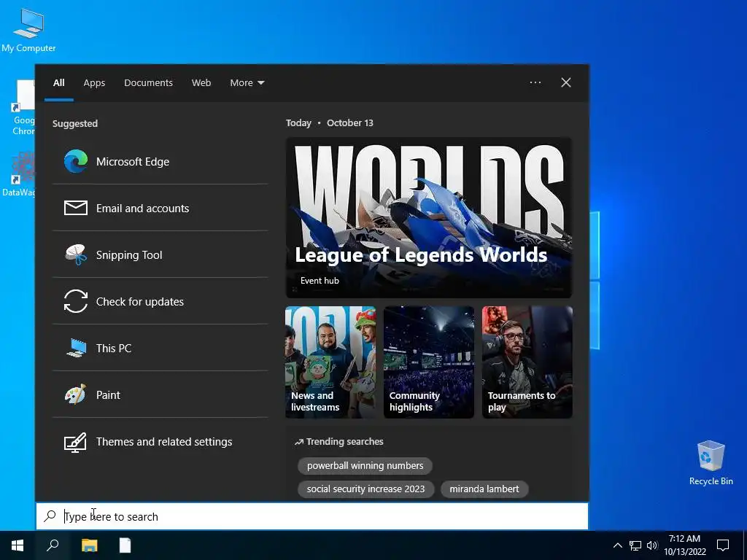Click the DataWa desktop shortcut icon
747x560 pixels.
pyautogui.click(x=19, y=174)
